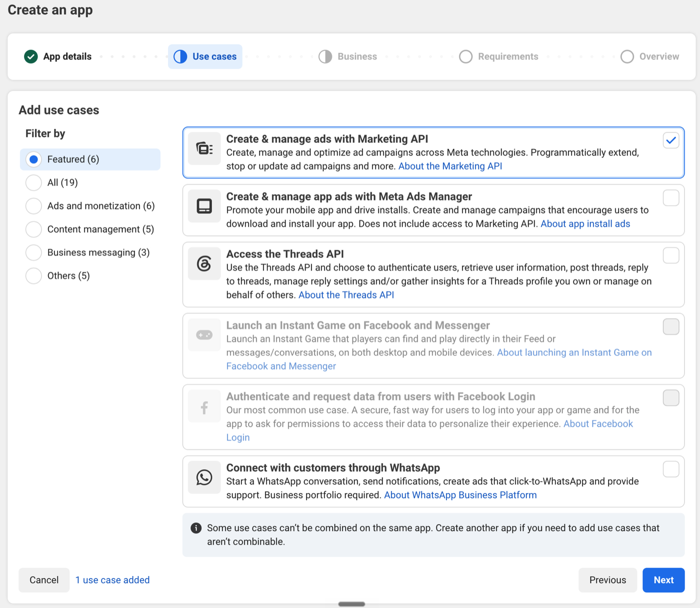Open the '1 use case added' link
This screenshot has height=608, width=700.
(112, 580)
